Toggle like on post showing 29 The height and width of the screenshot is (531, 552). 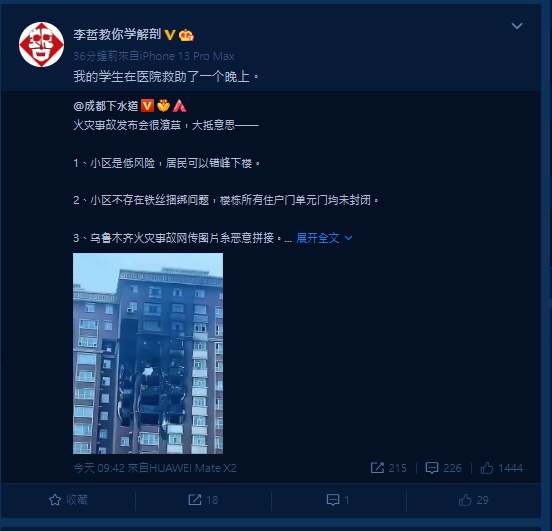[x=474, y=500]
